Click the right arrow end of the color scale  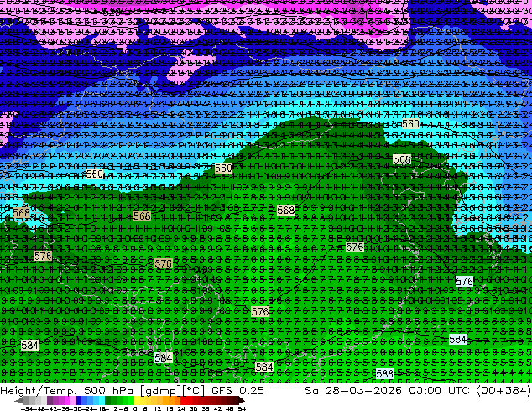241,400
